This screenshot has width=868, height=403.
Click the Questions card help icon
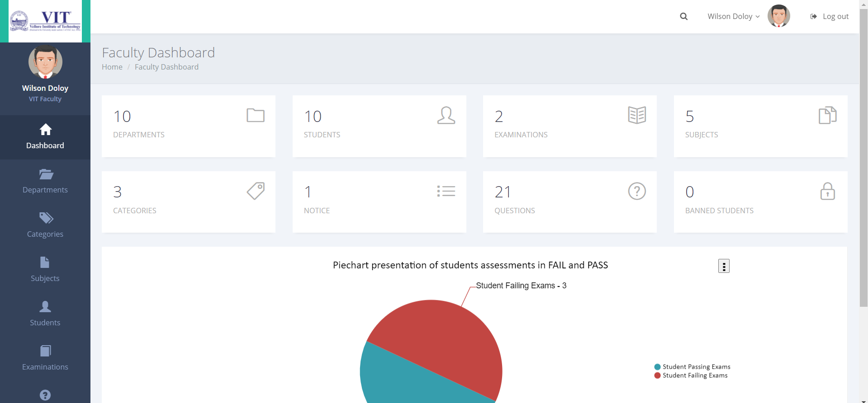click(x=637, y=191)
